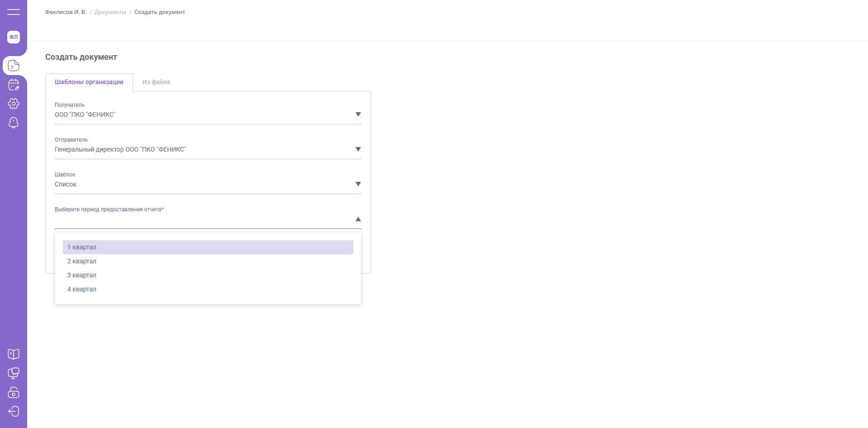This screenshot has height=428, width=868.
Task: Click the Феклисов И. В. breadcrumb
Action: [66, 12]
